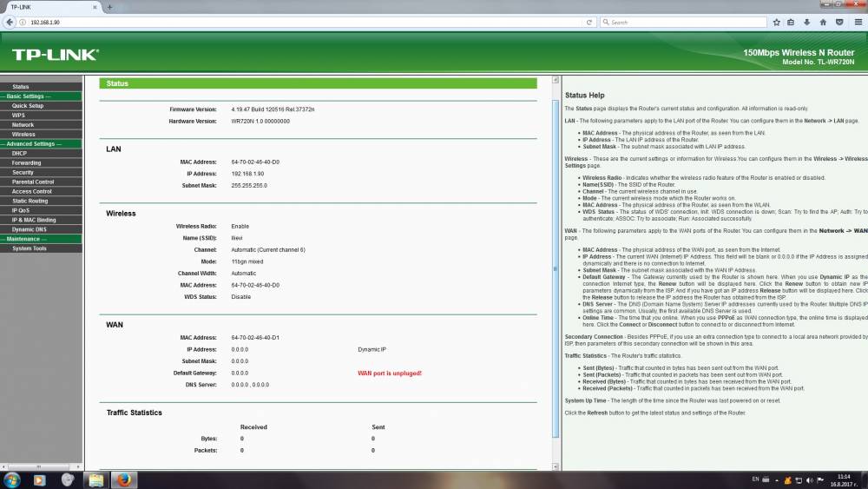Image resolution: width=868 pixels, height=489 pixels.
Task: Open the downloads arrow icon
Action: 806,23
